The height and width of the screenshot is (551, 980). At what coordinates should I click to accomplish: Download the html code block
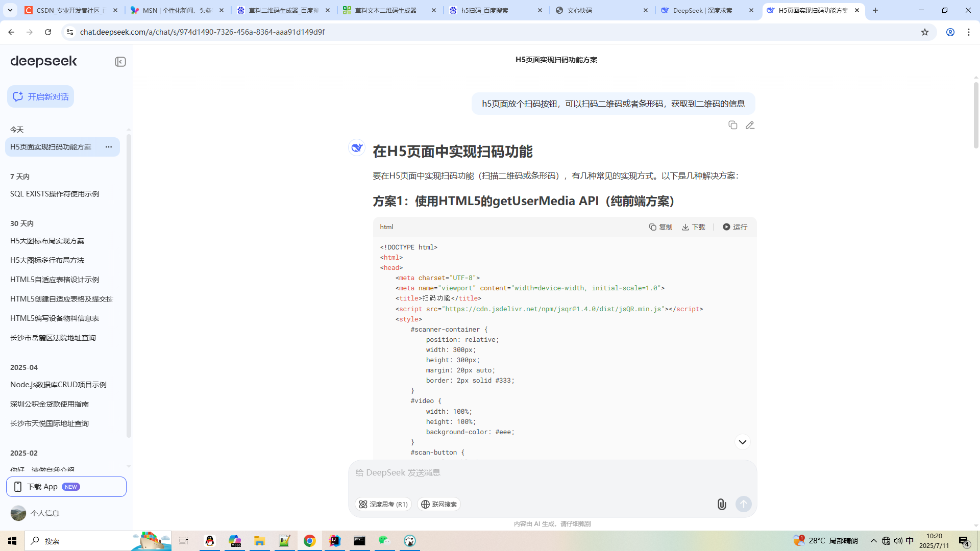(693, 227)
